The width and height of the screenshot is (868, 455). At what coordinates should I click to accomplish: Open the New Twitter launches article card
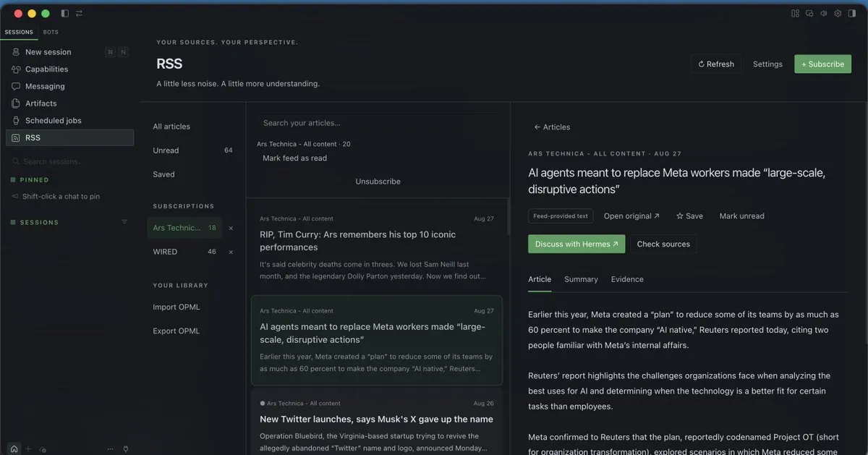pyautogui.click(x=377, y=423)
